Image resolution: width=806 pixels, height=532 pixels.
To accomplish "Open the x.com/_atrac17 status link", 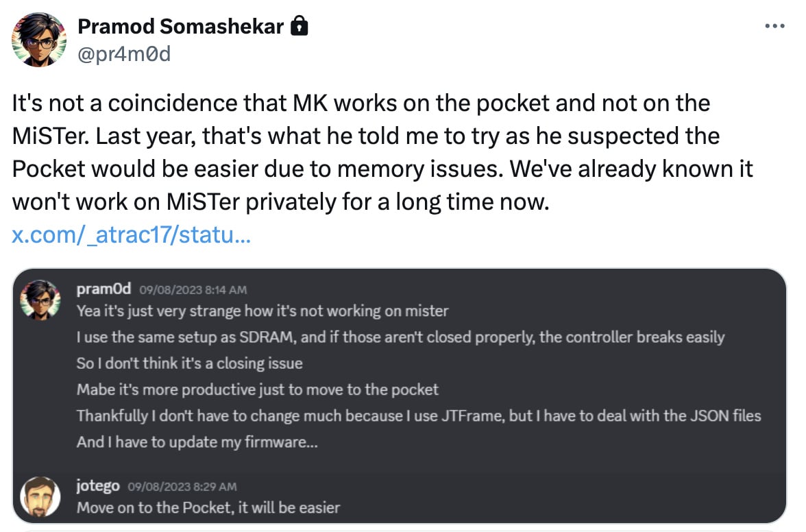I will tap(131, 234).
